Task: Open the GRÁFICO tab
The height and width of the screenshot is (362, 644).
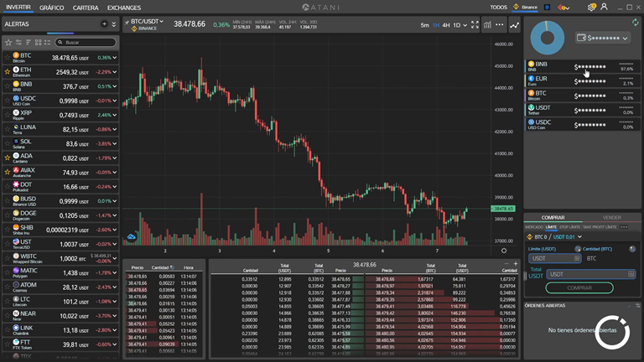Action: coord(52,8)
